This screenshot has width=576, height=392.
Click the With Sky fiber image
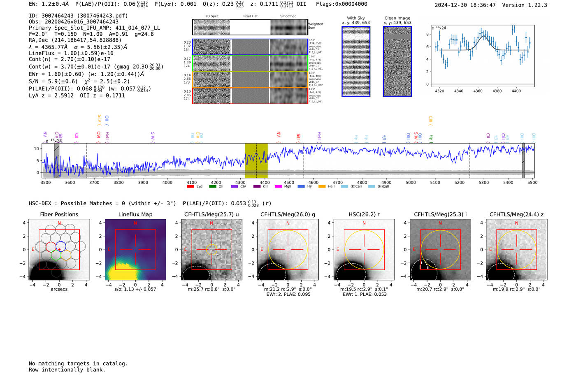356,61
